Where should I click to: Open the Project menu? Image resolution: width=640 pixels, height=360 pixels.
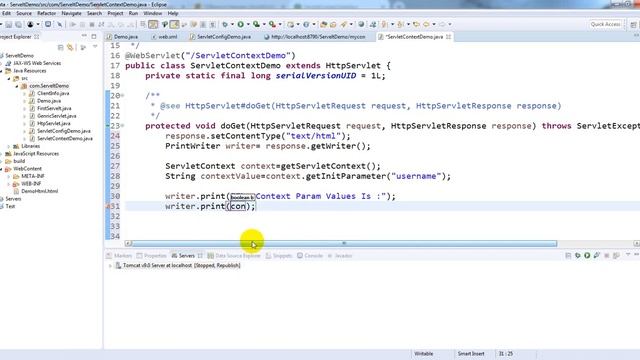pos(115,13)
